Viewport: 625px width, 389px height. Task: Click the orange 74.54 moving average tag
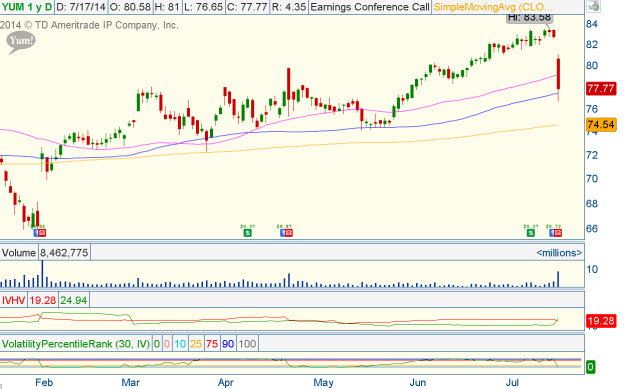click(x=601, y=125)
